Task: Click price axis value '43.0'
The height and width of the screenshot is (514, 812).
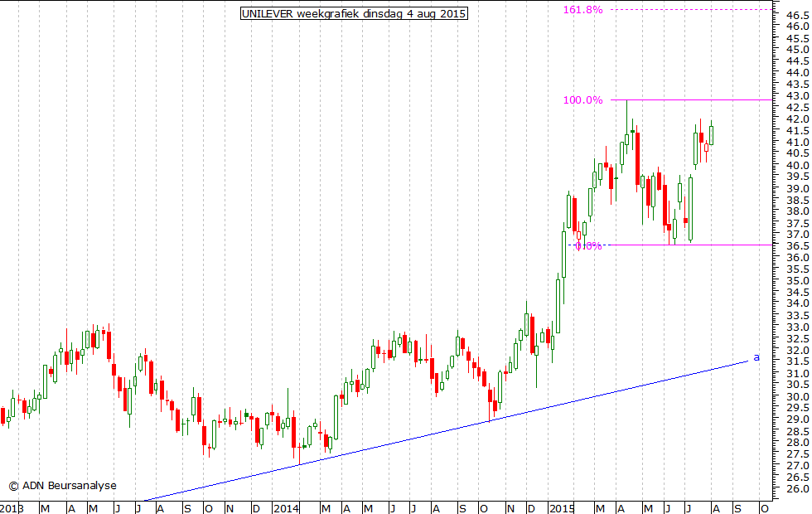Action: (x=797, y=96)
